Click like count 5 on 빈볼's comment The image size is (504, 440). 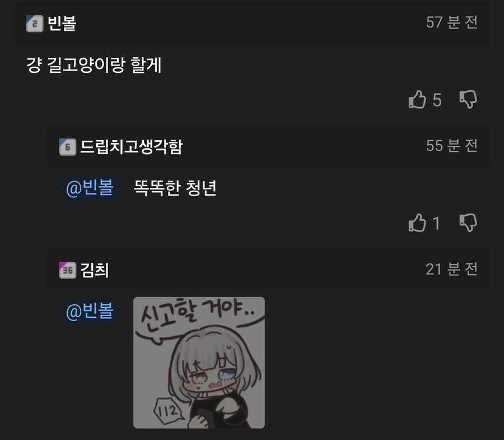(437, 100)
